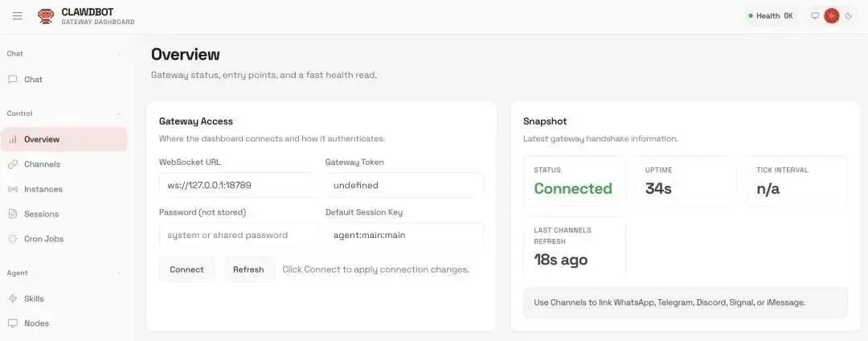Select Overview in the sidebar
Screen dimensions: 868x341
(x=42, y=139)
